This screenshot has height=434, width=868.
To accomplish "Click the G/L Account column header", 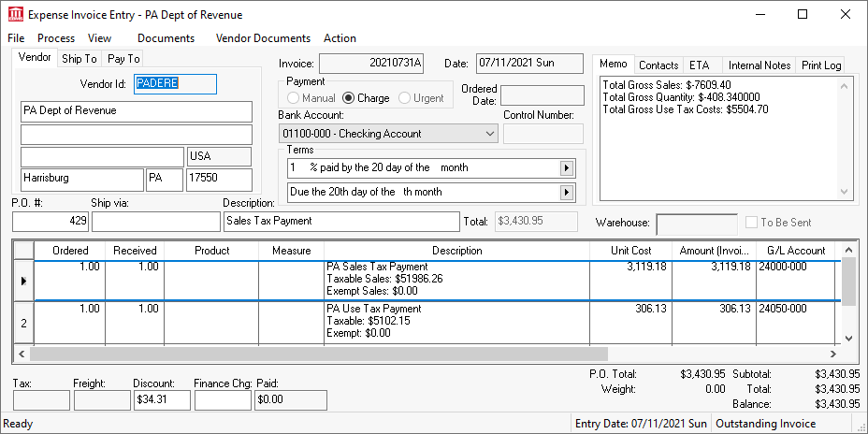I will click(795, 251).
